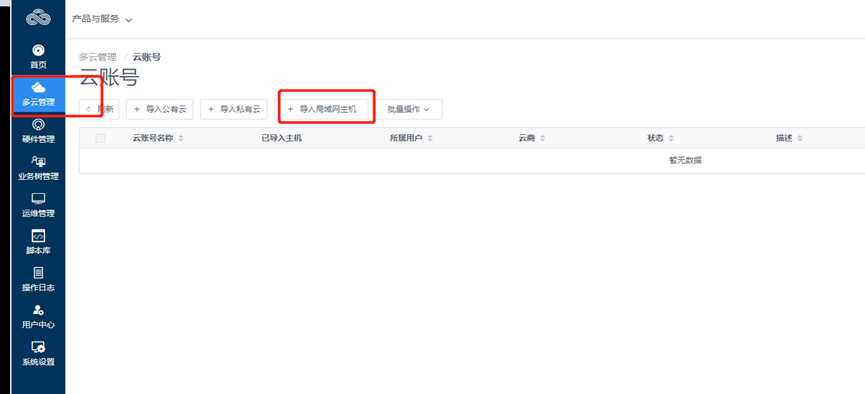The width and height of the screenshot is (865, 394).
Task: Click the 刷新 refresh button
Action: click(99, 109)
